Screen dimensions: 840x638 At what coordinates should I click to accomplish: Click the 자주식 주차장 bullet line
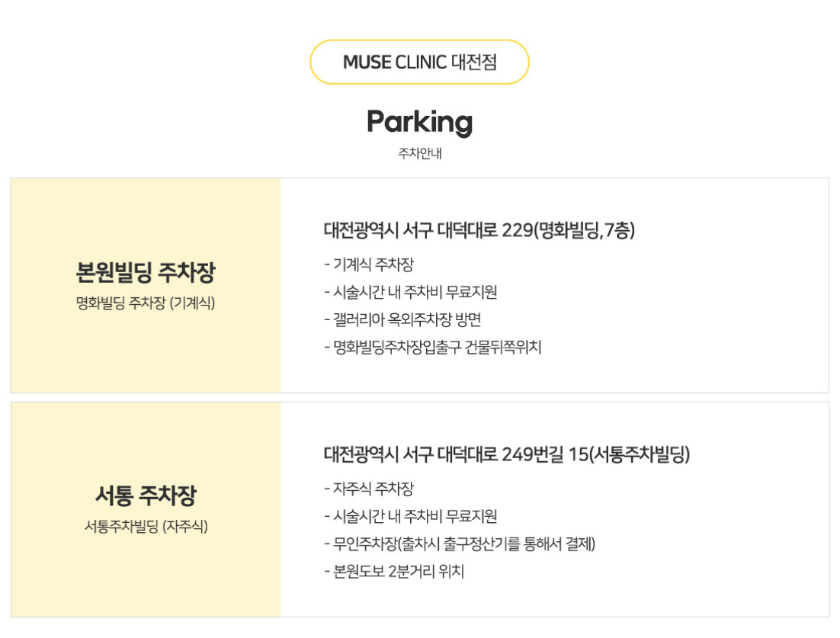pos(369,489)
